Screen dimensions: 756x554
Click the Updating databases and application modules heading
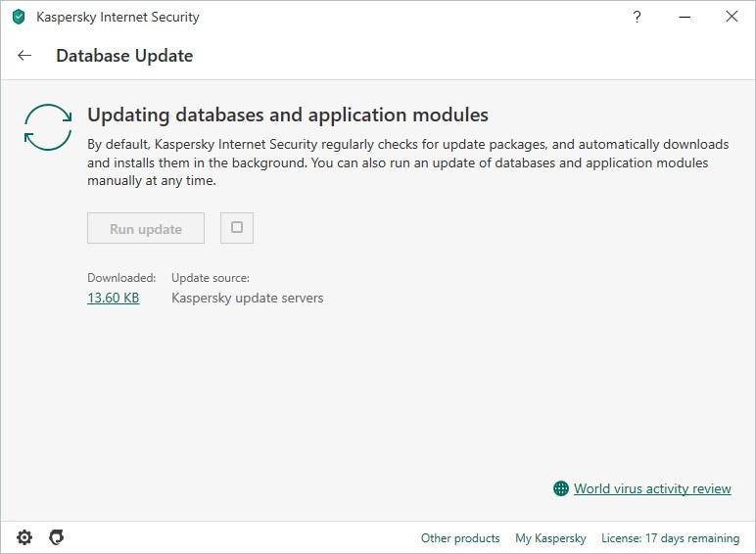pos(288,115)
